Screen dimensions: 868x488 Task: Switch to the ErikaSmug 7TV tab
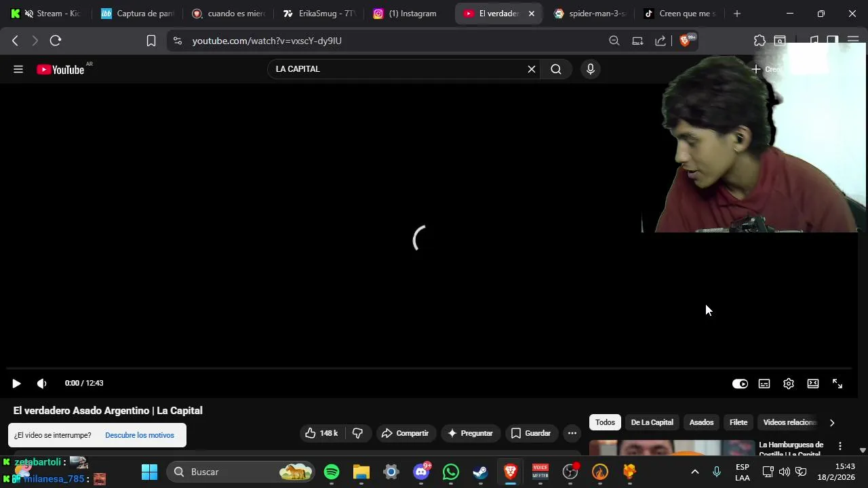(x=319, y=14)
